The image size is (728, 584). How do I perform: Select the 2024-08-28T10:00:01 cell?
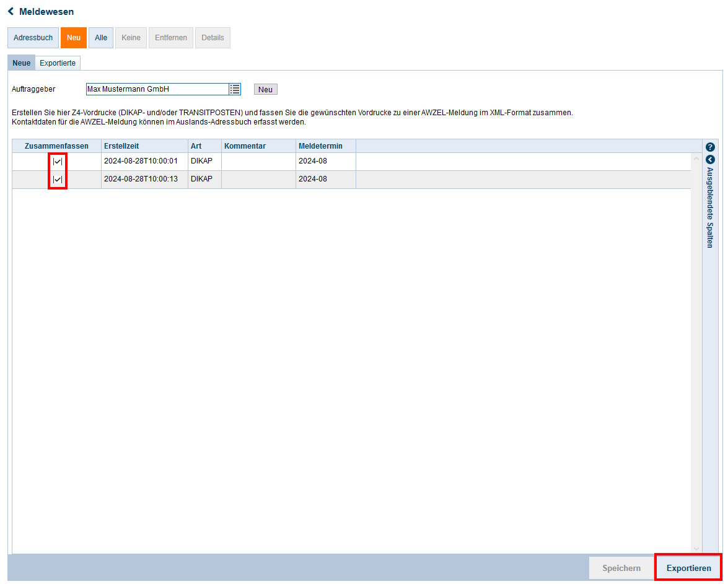click(x=144, y=162)
